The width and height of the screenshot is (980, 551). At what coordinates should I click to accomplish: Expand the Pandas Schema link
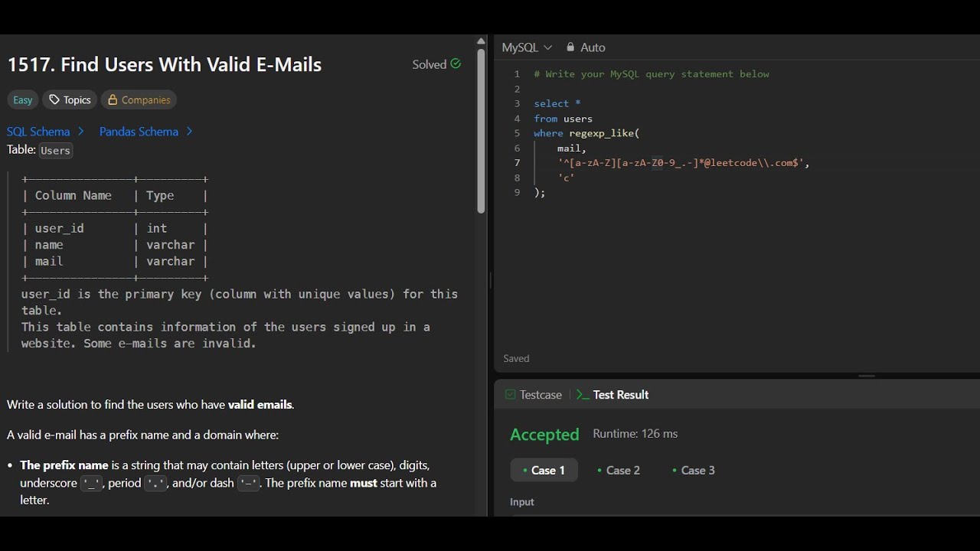(x=145, y=132)
